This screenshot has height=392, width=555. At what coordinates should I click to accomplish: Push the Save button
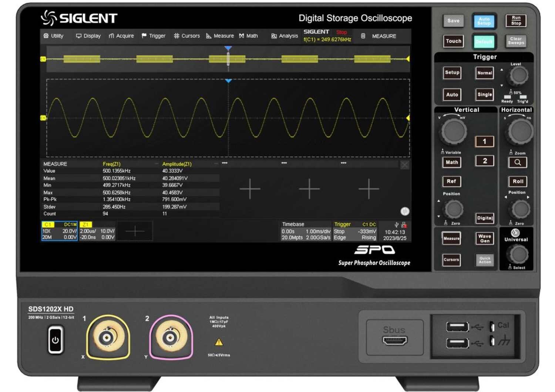(x=453, y=21)
